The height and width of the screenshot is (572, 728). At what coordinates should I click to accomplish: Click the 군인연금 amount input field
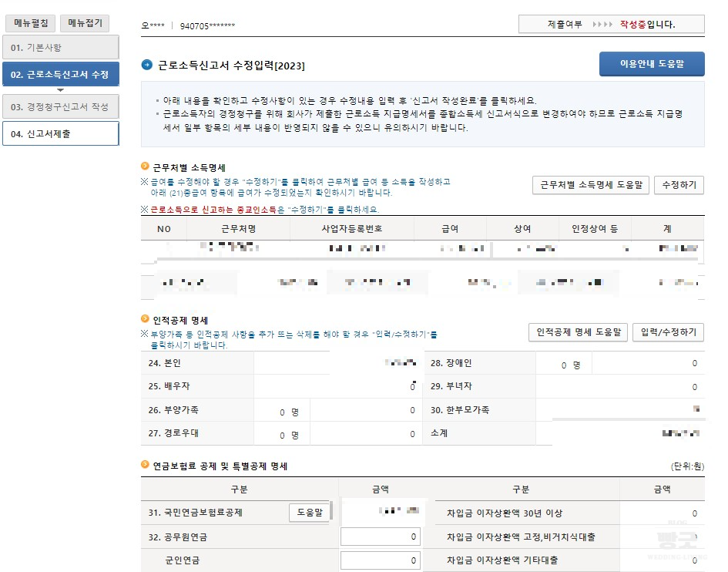click(380, 560)
